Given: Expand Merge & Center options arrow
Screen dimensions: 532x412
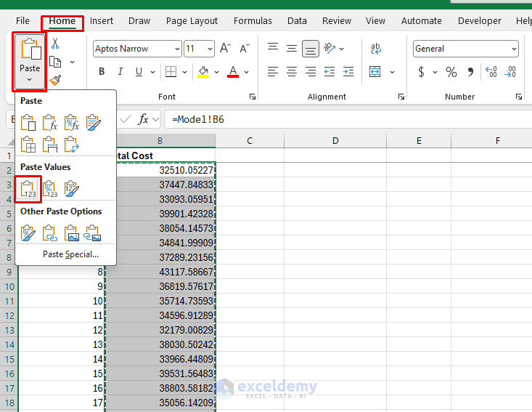Looking at the screenshot, I should [x=392, y=72].
